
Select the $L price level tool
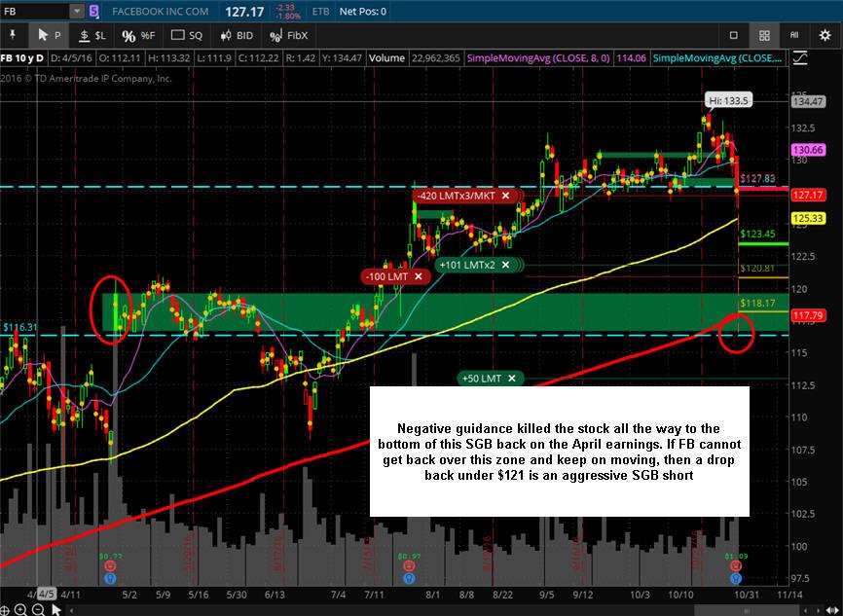(92, 35)
